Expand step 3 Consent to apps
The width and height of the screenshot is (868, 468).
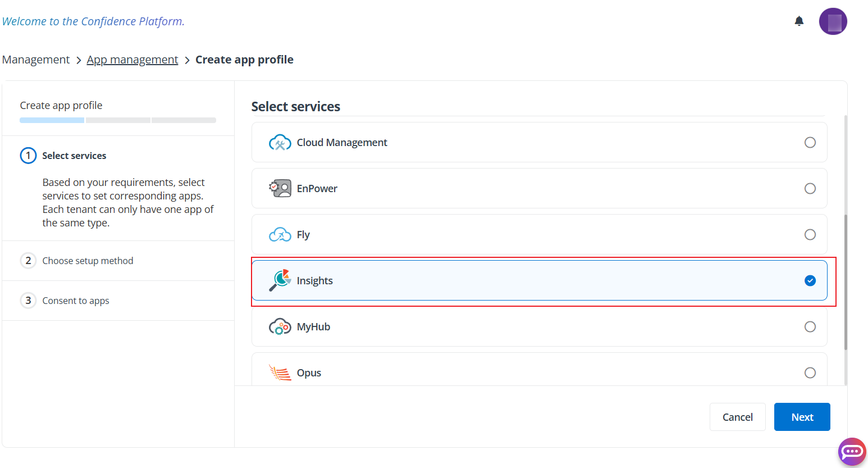tap(75, 301)
